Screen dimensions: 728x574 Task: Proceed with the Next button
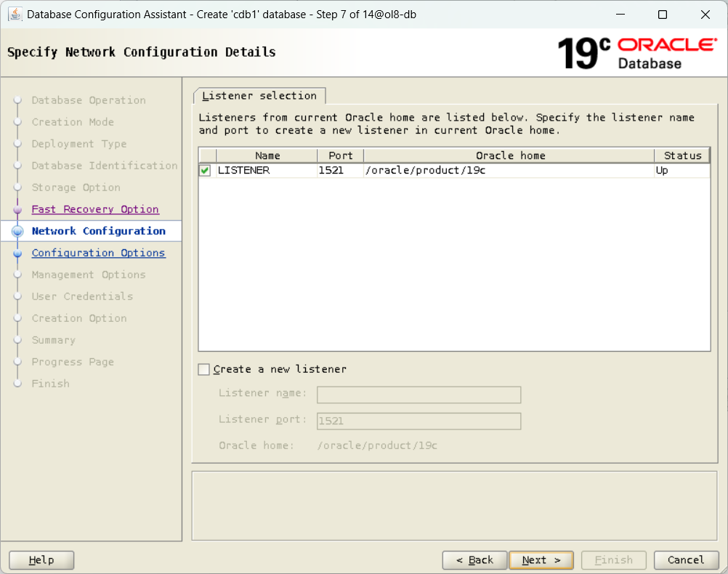[x=541, y=560]
